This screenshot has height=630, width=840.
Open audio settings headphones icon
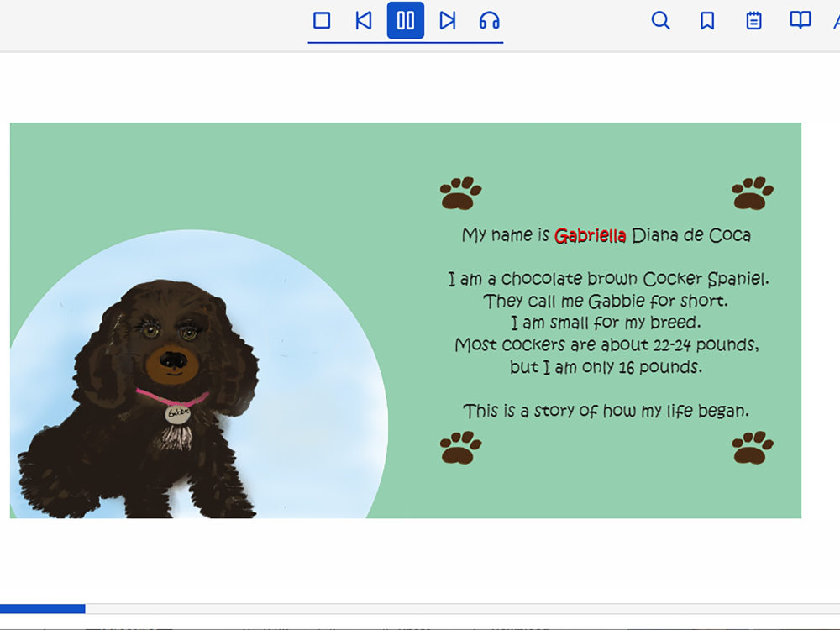coord(489,21)
